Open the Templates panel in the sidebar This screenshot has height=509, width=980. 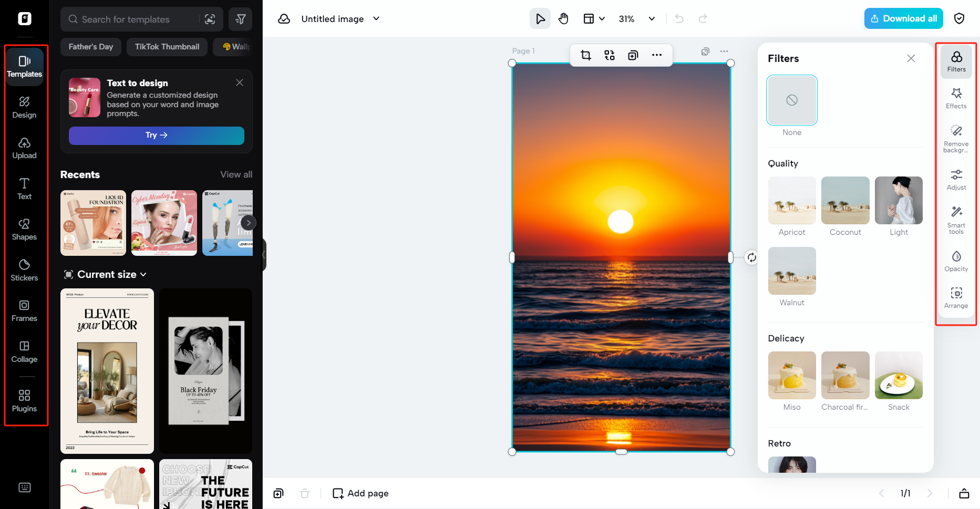[25, 67]
